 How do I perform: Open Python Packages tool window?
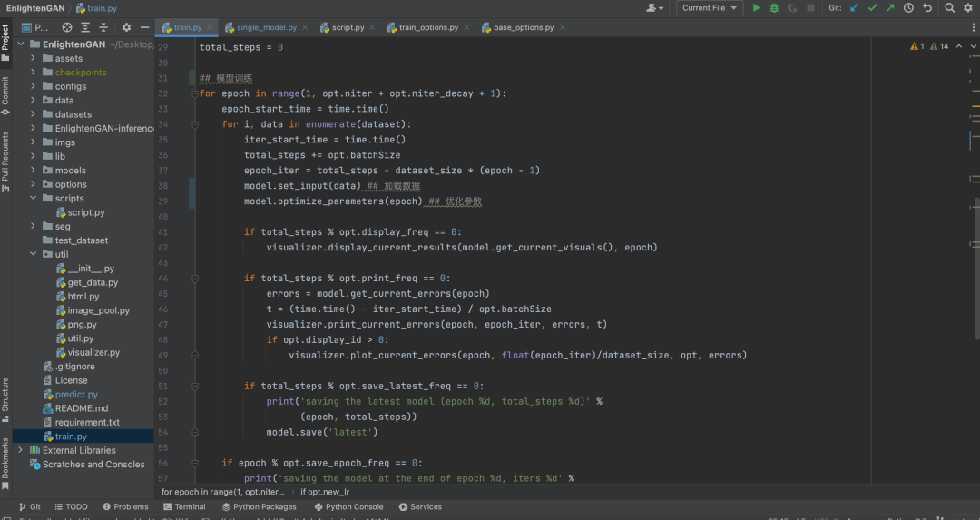tap(260, 507)
